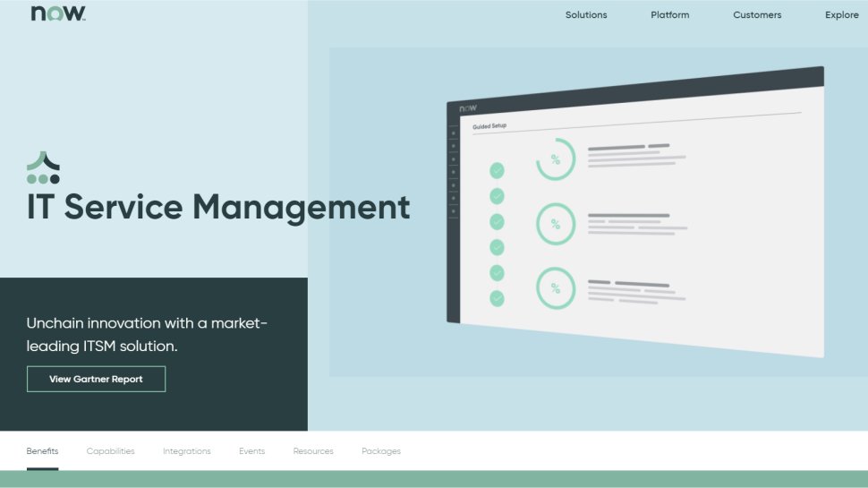Click the IT Service Management heading
Screen dimensions: 868x488
pos(218,208)
